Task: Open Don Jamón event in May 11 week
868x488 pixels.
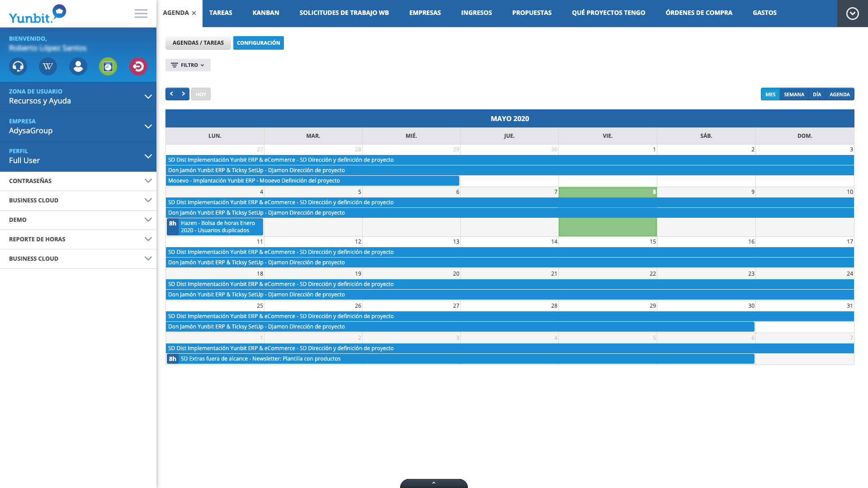Action: [x=510, y=263]
